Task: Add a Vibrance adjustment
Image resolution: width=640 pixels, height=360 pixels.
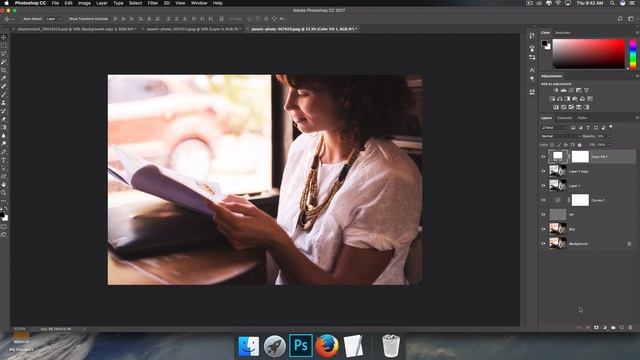Action: click(587, 90)
